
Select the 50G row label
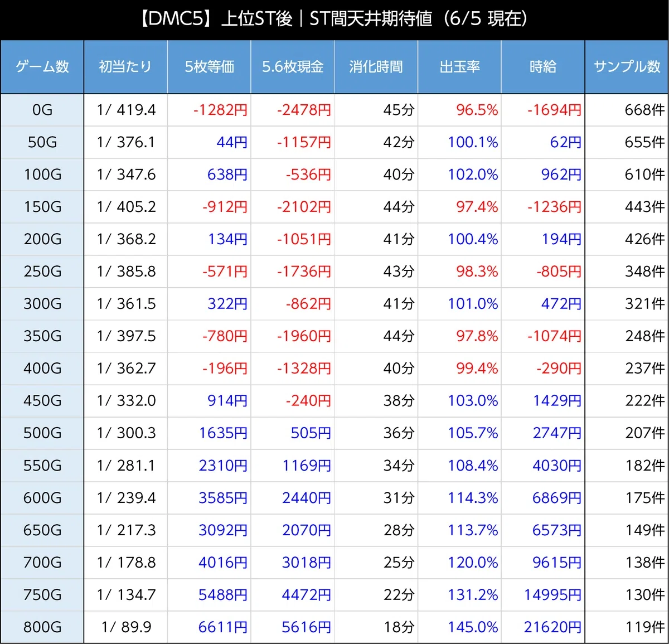42,142
